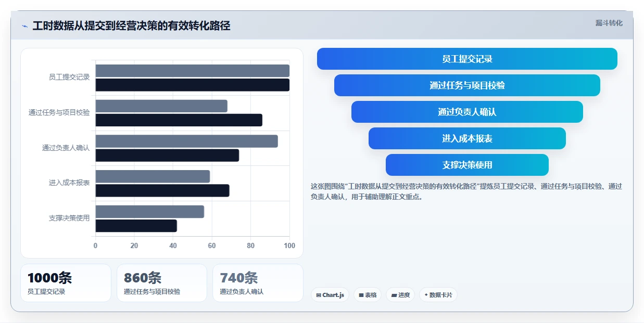The height and width of the screenshot is (323, 644).
Task: Click the gray bar for 通过任务与项目校验
Action: point(161,106)
